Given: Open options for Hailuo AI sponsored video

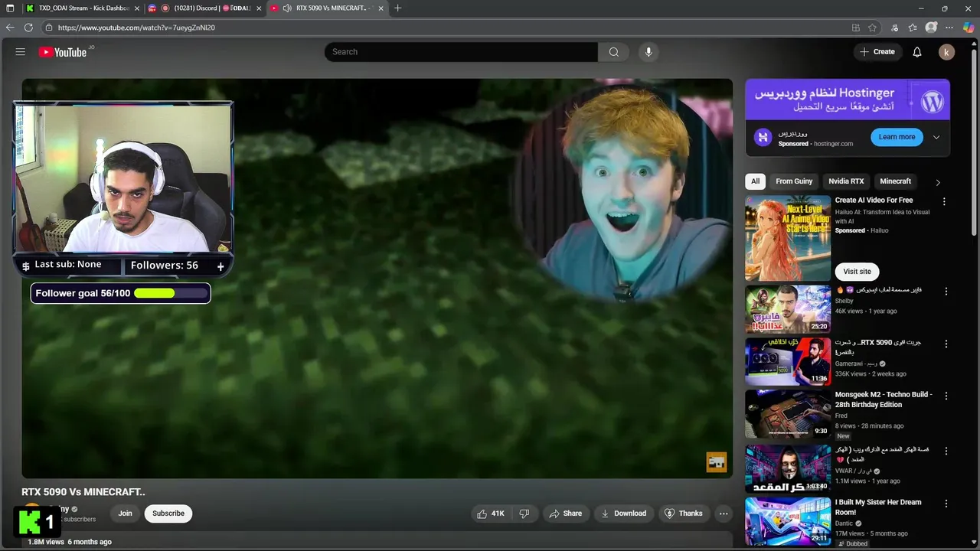Looking at the screenshot, I should click(944, 201).
